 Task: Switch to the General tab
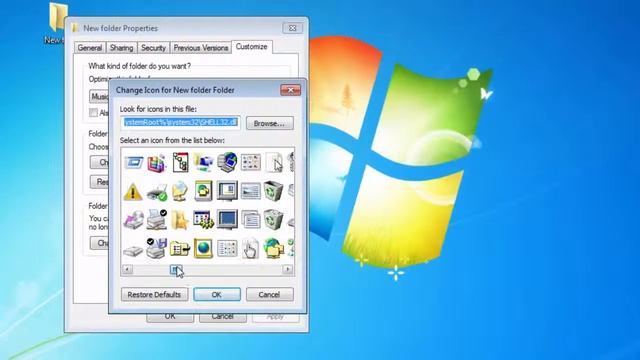pos(90,48)
